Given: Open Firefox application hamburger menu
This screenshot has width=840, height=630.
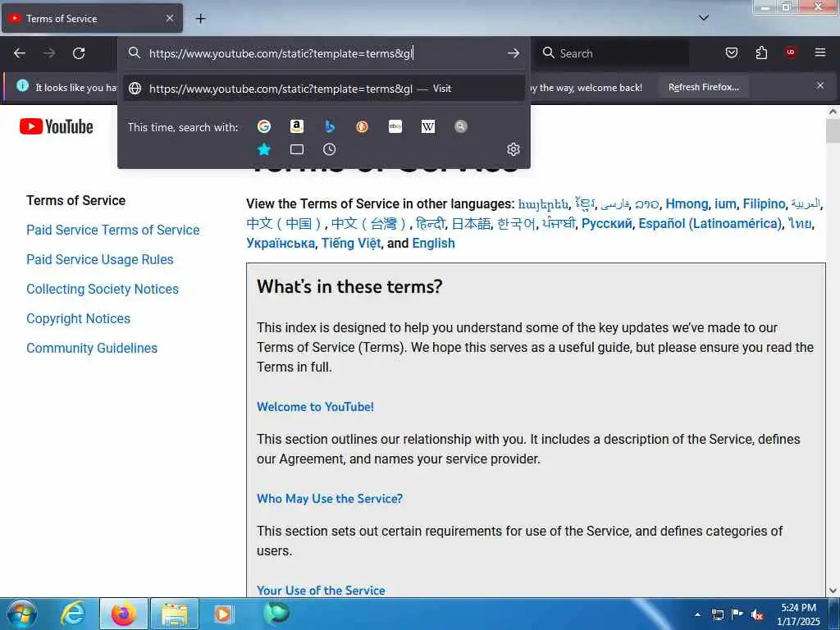Looking at the screenshot, I should coord(819,52).
